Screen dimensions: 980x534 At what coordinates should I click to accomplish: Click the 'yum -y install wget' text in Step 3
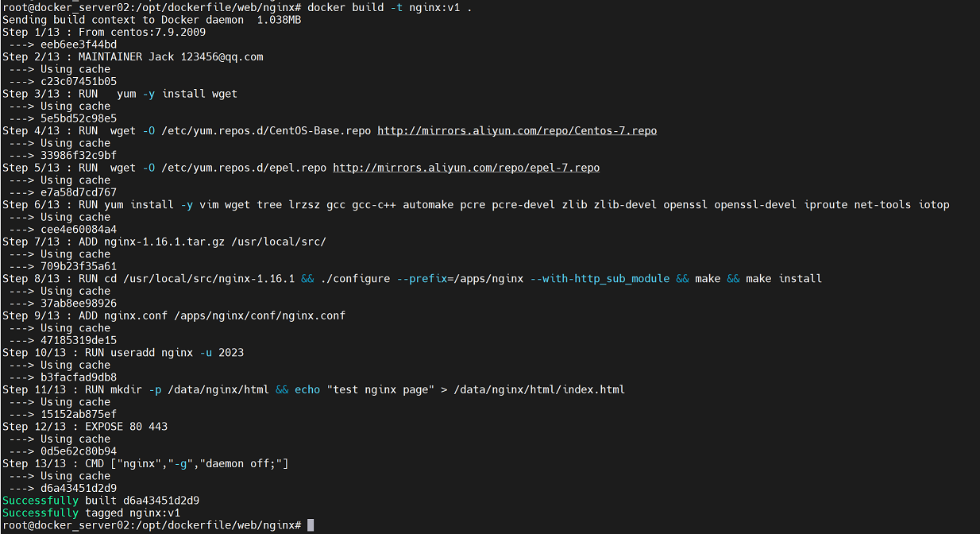tap(177, 94)
